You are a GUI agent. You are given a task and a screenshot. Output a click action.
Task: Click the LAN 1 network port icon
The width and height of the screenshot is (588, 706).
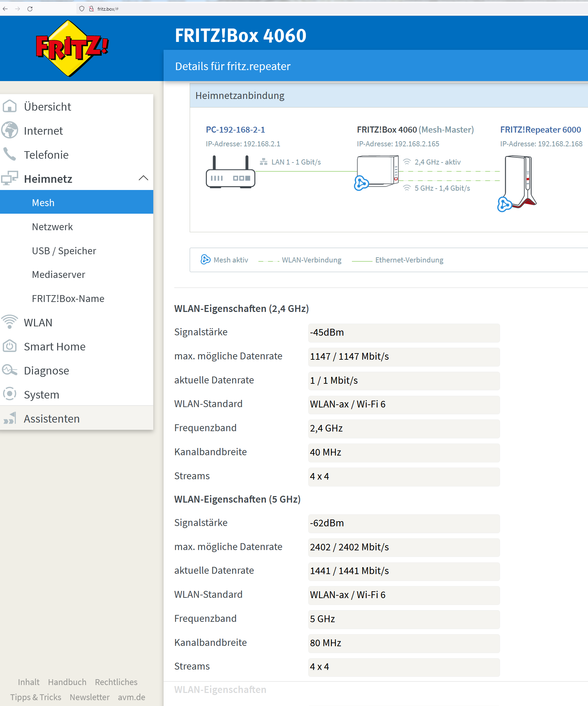tap(264, 162)
